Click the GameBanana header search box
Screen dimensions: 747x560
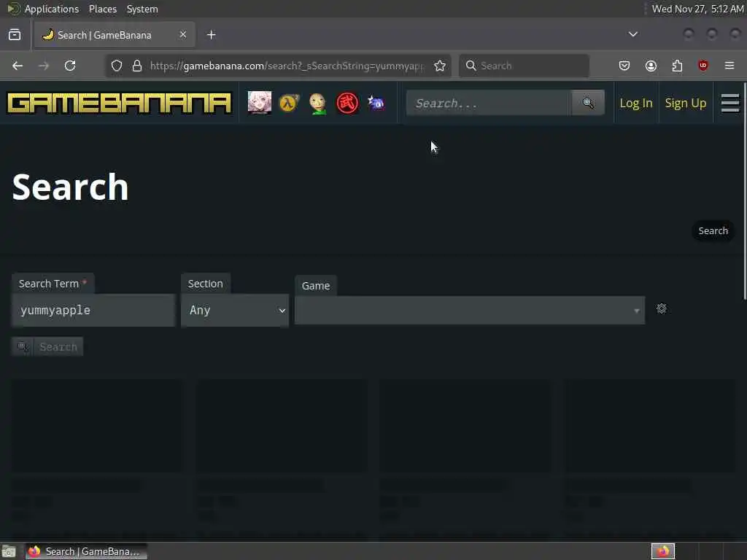(x=489, y=103)
